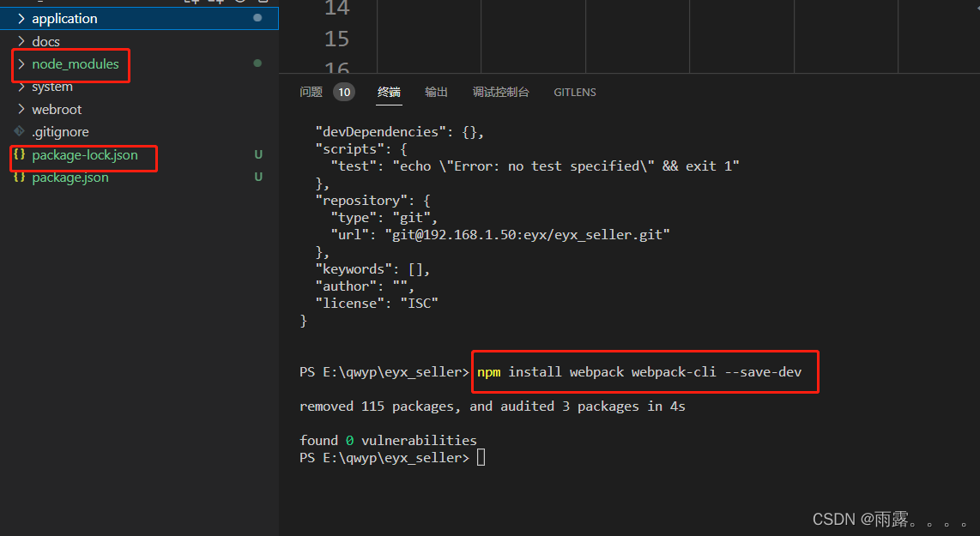Click the JSON braces icon beside package.json
The width and height of the screenshot is (980, 536).
[19, 178]
